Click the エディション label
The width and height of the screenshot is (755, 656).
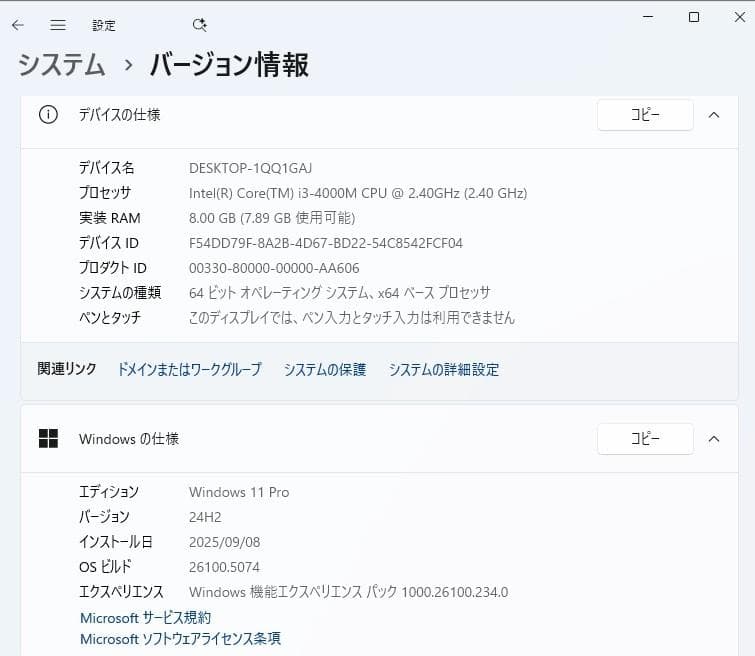tap(109, 492)
